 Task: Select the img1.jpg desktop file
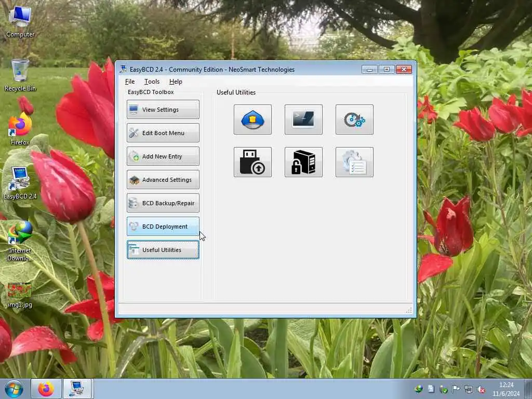pyautogui.click(x=20, y=295)
